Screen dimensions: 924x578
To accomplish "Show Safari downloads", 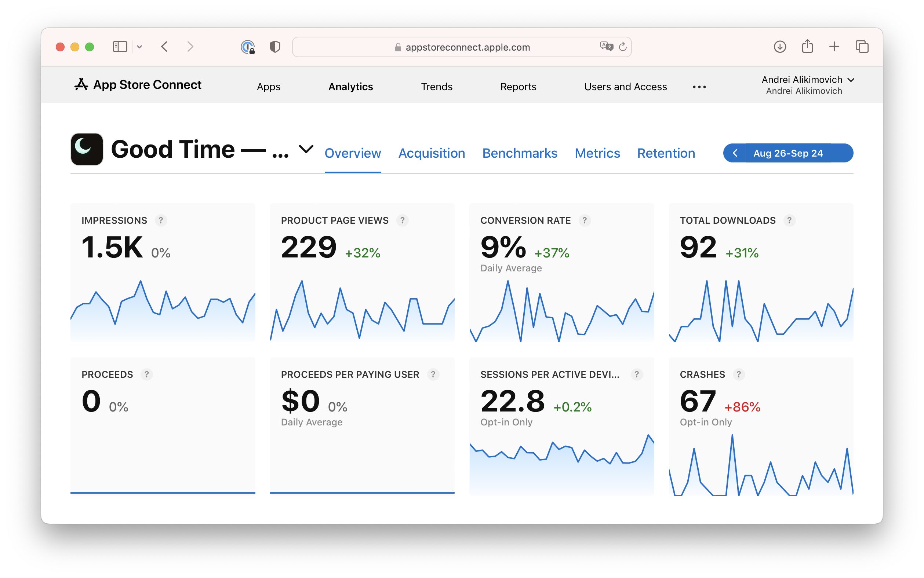I will pos(780,47).
